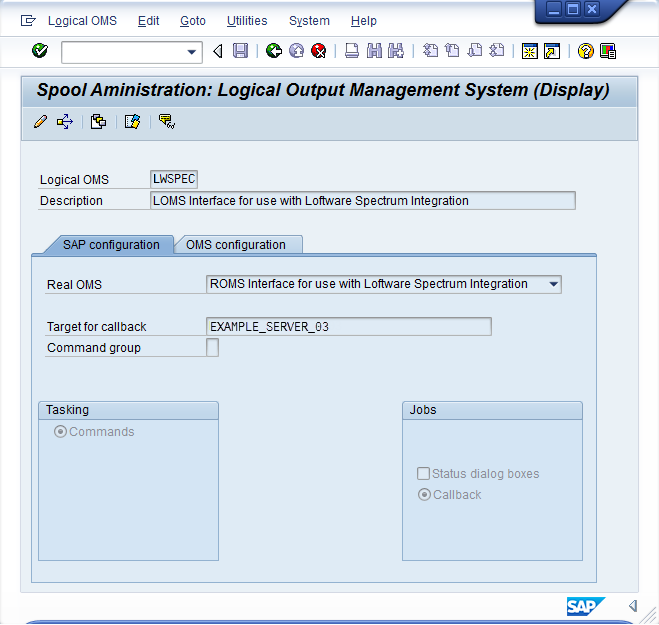The width and height of the screenshot is (659, 625).
Task: Open the Goto menu
Action: tap(193, 21)
